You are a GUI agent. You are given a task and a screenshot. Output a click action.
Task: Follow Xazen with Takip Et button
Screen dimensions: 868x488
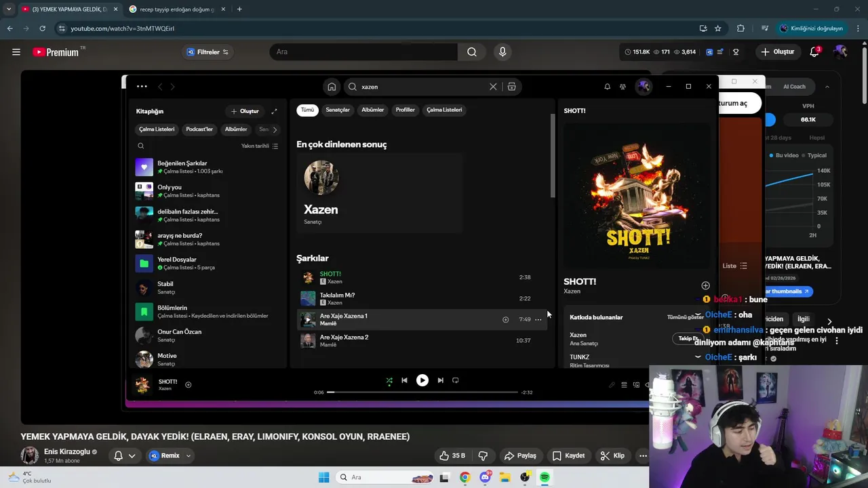pos(688,338)
